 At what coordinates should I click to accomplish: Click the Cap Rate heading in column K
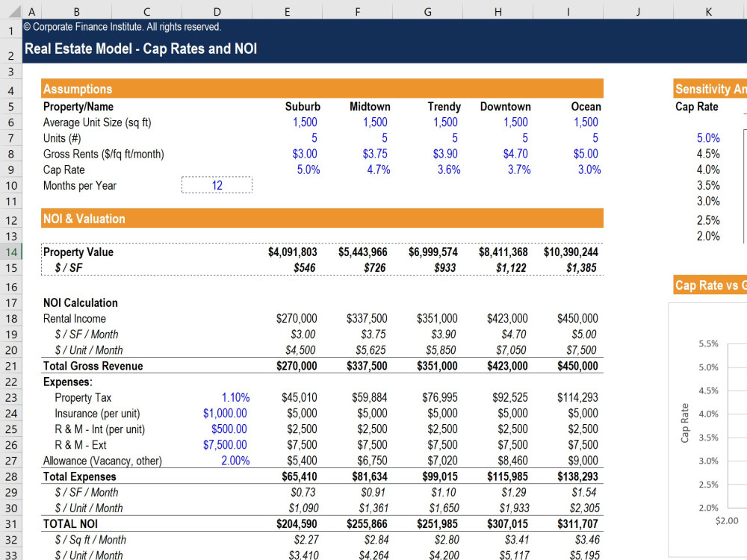[x=696, y=107]
